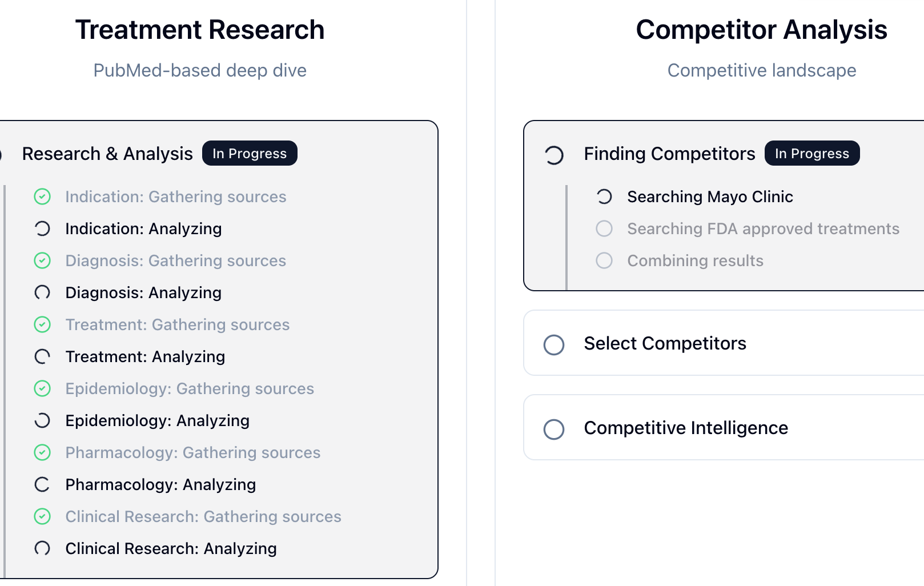This screenshot has width=924, height=586.
Task: Select the Select Competitors step circle
Action: coord(554,344)
